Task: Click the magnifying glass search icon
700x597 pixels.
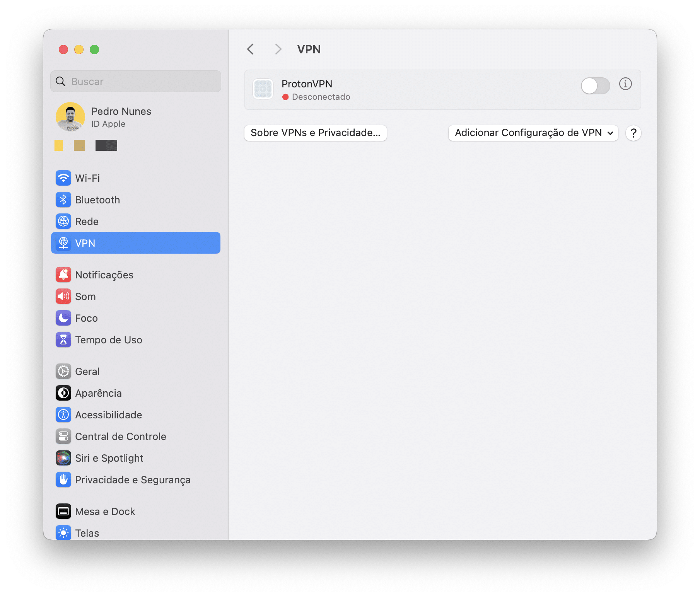Action: (x=61, y=81)
